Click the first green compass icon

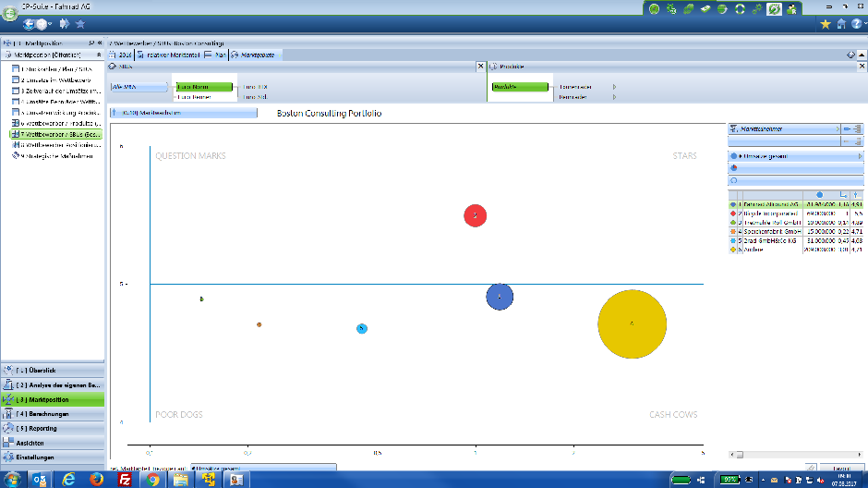pyautogui.click(x=655, y=9)
